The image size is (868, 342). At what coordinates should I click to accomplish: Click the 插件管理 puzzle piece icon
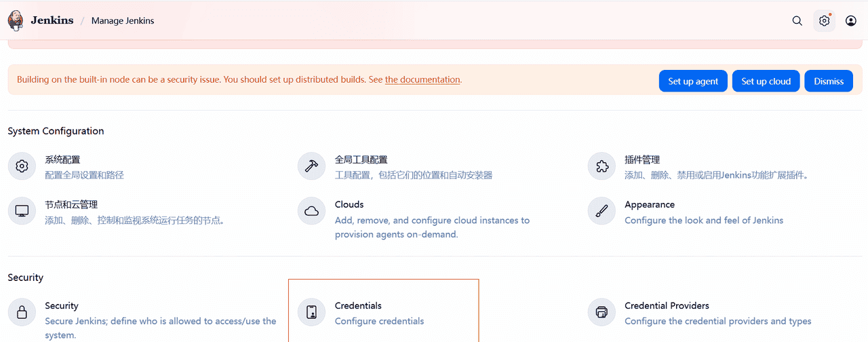[601, 166]
